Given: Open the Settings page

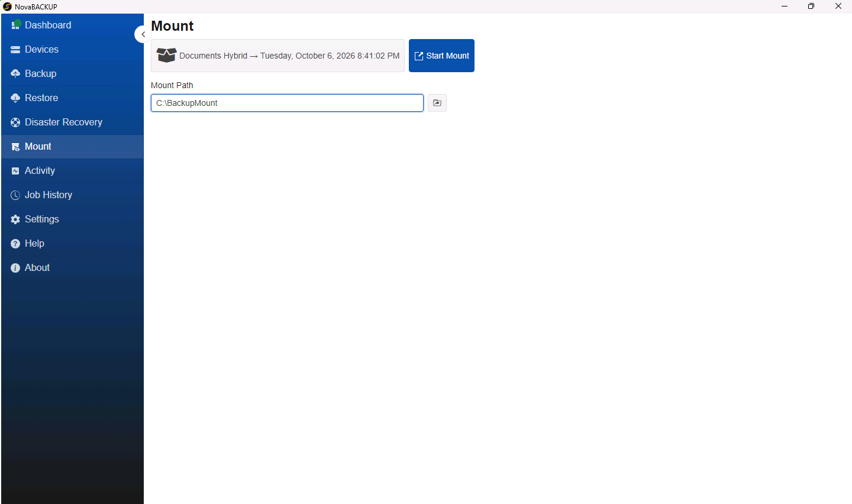Looking at the screenshot, I should (x=72, y=219).
